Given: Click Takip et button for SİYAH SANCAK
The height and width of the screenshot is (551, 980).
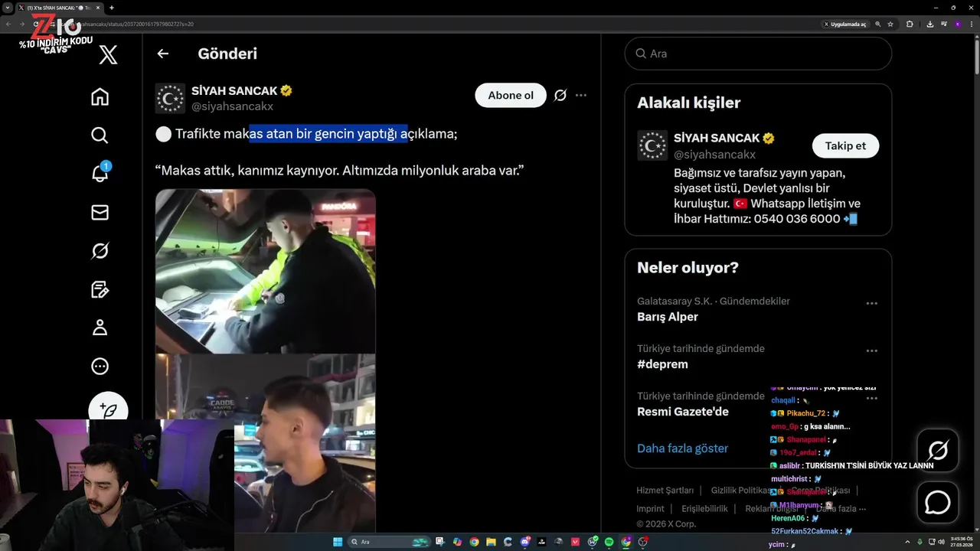Looking at the screenshot, I should point(845,145).
